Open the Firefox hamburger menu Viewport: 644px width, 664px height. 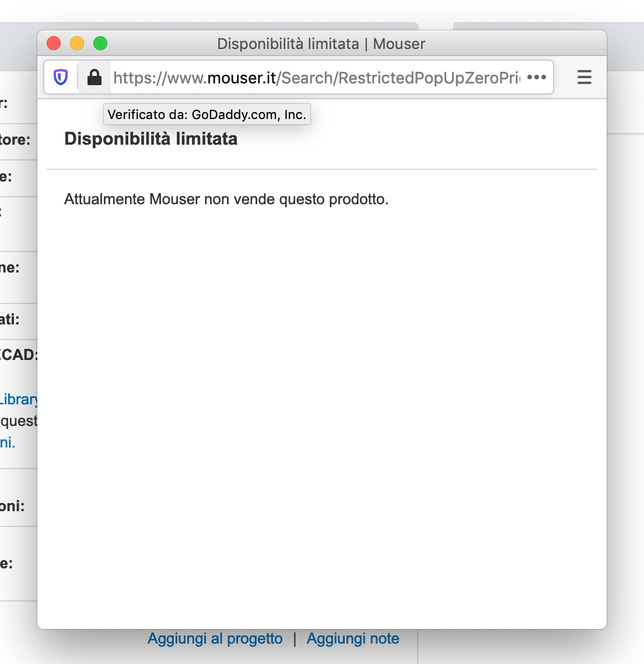point(584,77)
